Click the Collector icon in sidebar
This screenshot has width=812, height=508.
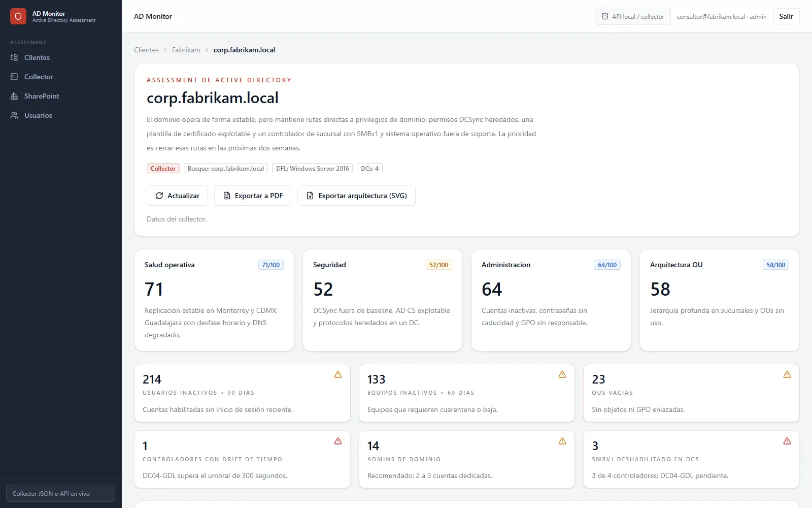(14, 77)
